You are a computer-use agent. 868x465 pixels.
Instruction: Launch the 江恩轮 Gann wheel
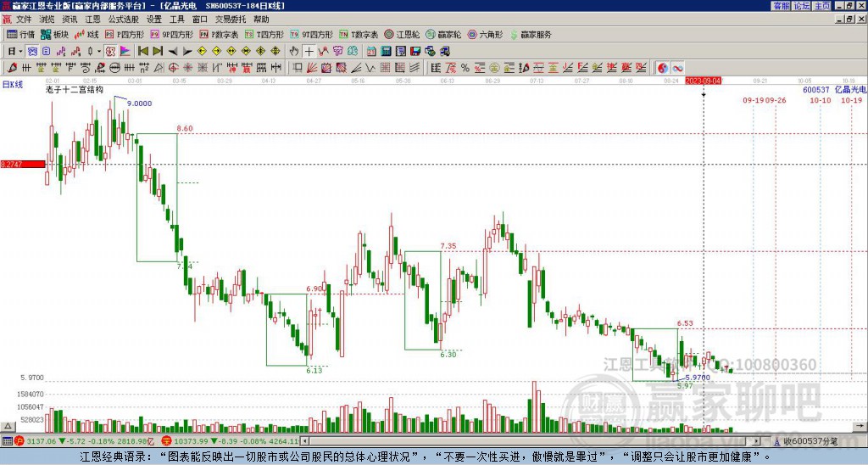pyautogui.click(x=403, y=34)
